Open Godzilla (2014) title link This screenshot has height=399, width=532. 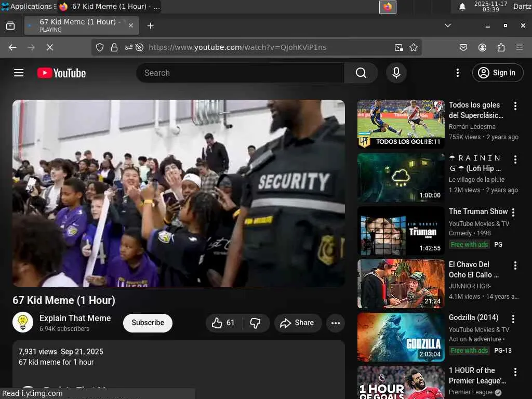[x=474, y=317]
